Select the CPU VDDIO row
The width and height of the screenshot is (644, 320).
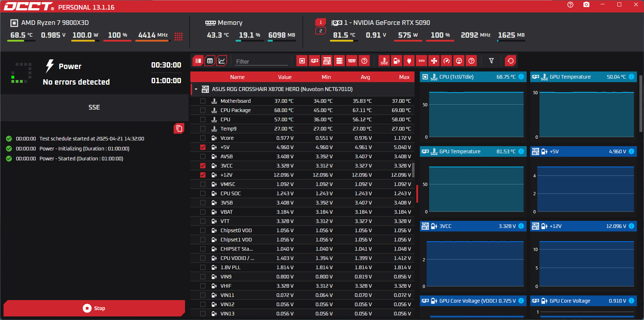[302, 258]
